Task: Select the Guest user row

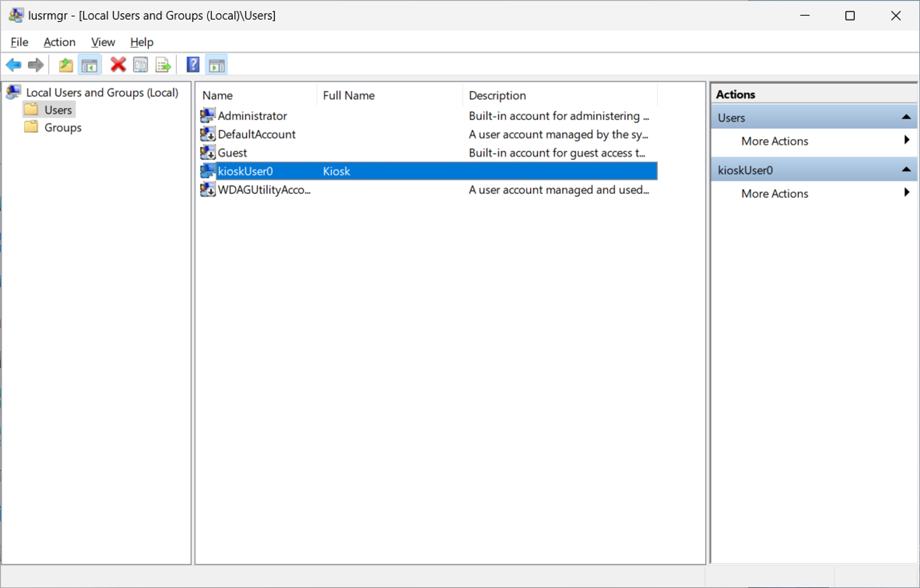Action: pos(428,153)
